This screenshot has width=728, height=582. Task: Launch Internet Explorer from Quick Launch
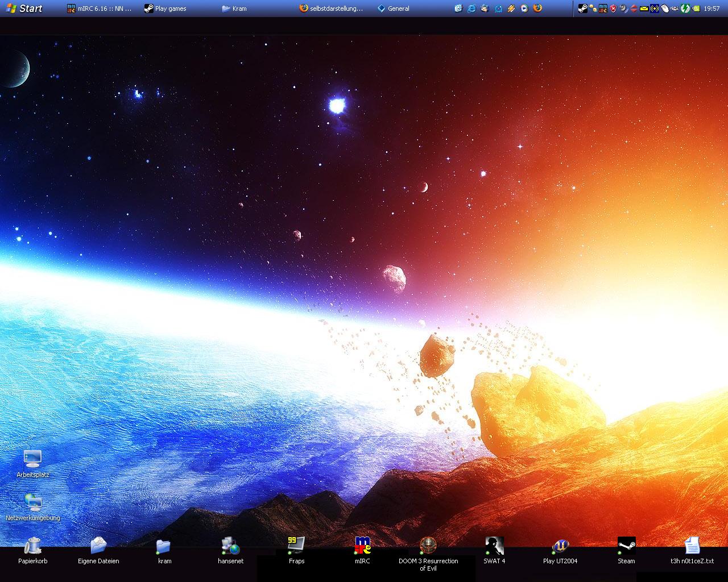tap(471, 9)
